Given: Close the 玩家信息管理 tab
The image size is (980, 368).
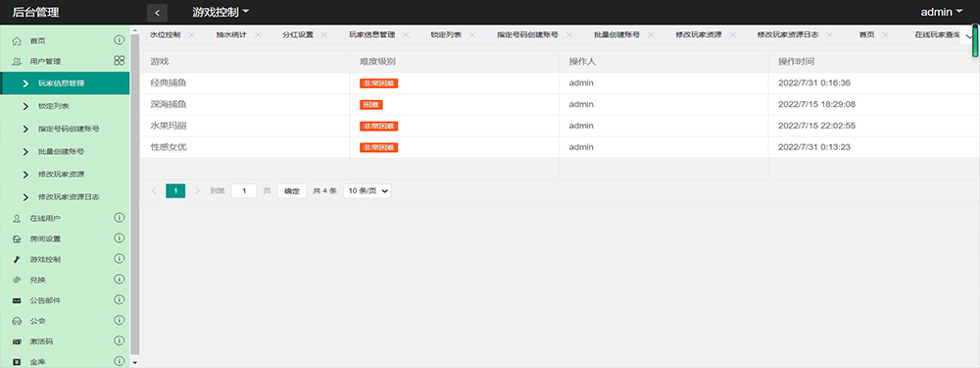Looking at the screenshot, I should [407, 35].
